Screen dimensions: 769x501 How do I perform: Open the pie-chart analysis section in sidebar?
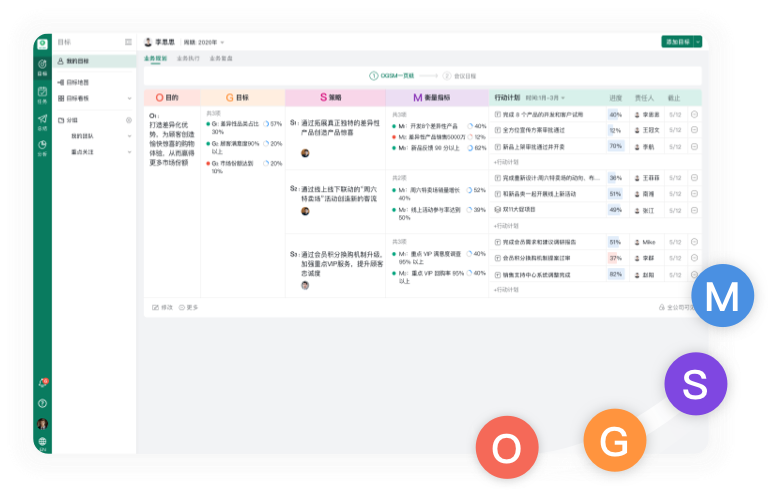43,148
